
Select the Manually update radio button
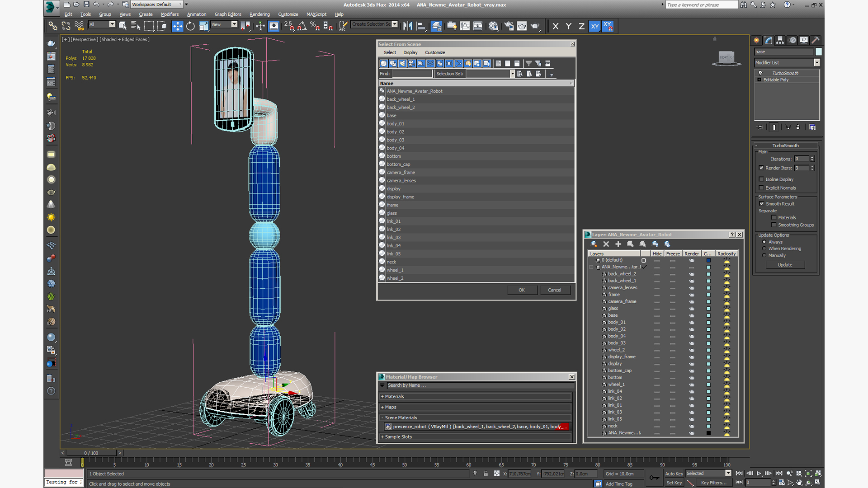click(764, 255)
